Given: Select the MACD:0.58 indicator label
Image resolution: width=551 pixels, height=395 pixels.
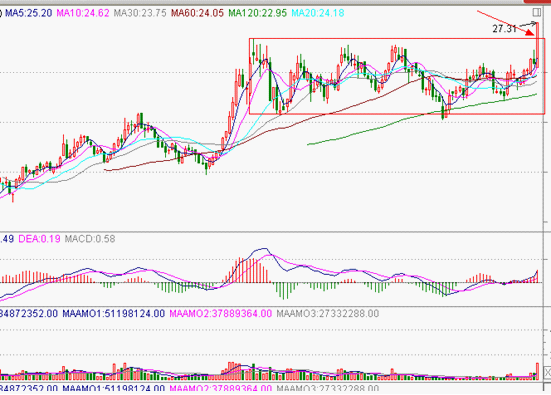Looking at the screenshot, I should coord(90,239).
